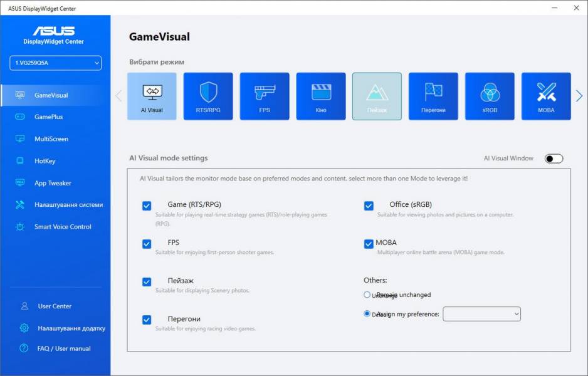Select the Remain unchanged radio button
This screenshot has height=376, width=588.
[x=367, y=295]
